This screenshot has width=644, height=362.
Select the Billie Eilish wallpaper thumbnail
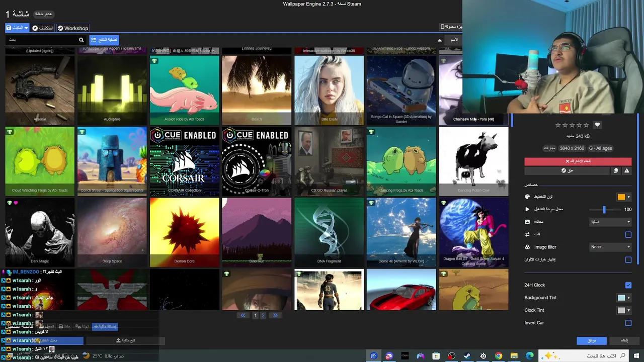[x=329, y=89]
